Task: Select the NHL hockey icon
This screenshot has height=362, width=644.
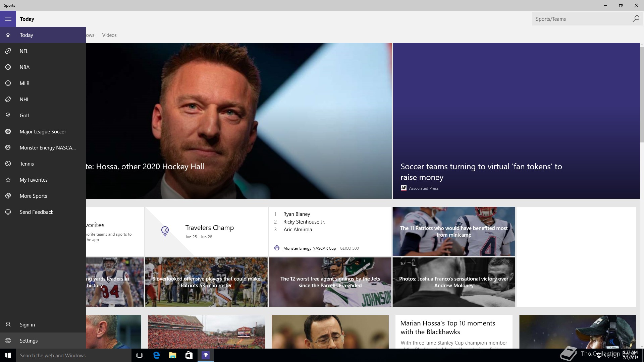Action: pos(8,99)
